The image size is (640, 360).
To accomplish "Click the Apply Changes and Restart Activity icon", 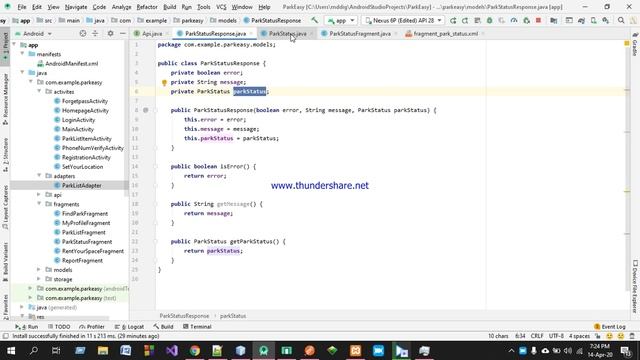I will tap(465, 20).
